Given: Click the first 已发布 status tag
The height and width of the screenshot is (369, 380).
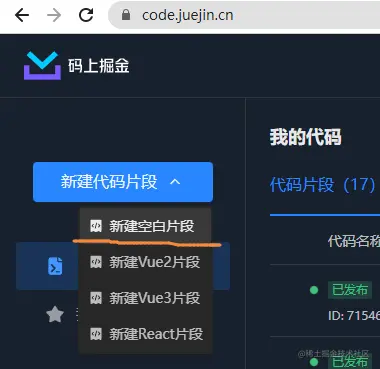Looking at the screenshot, I should pos(349,290).
